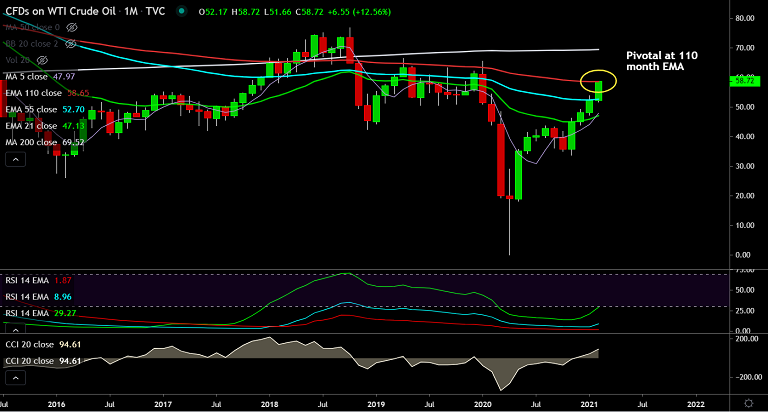This screenshot has height=412, width=768.
Task: Click the 0.00 price axis label
Action: click(743, 255)
